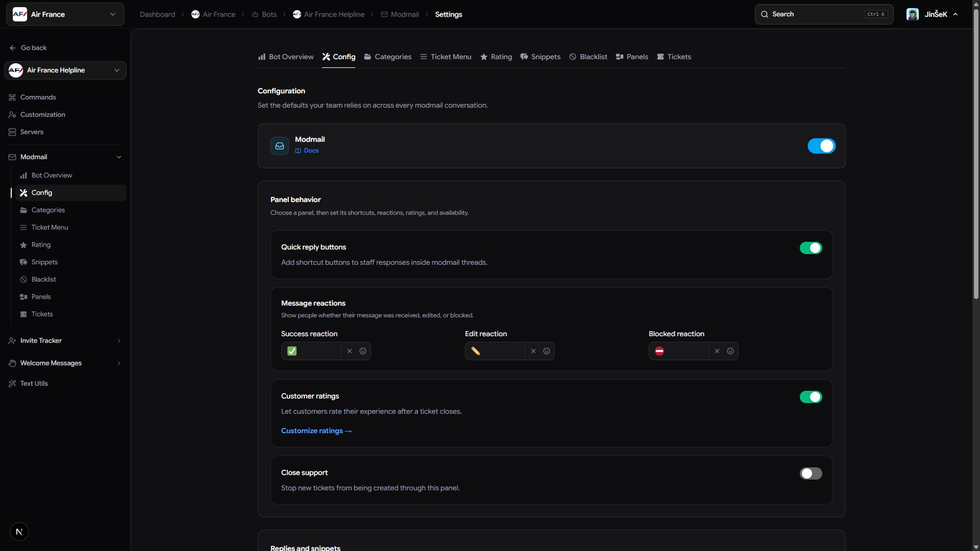
Task: Turn off Customer ratings toggle
Action: point(811,397)
